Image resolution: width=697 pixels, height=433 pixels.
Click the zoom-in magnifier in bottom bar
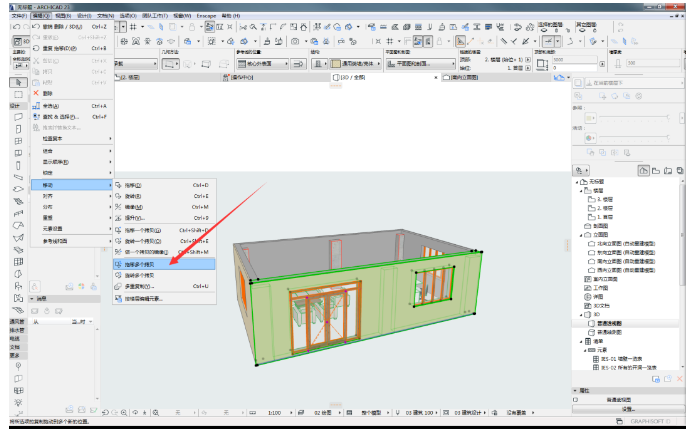click(x=123, y=412)
